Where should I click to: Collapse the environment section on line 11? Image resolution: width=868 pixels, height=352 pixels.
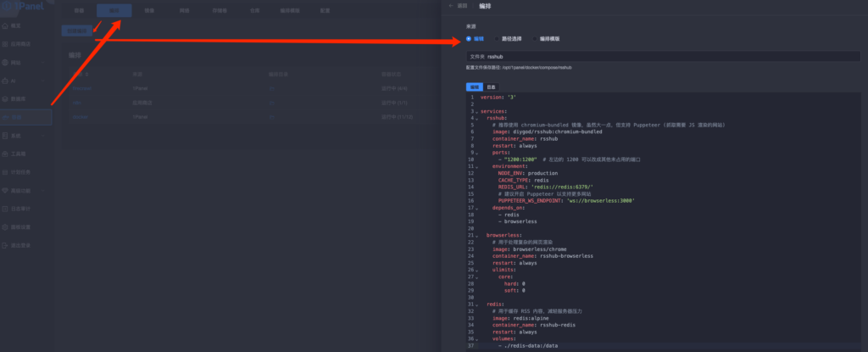[476, 166]
